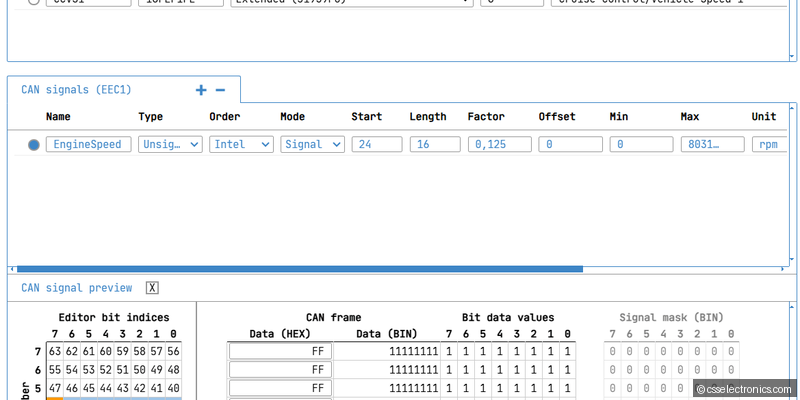Click left scroll arrow of signals table
The width and height of the screenshot is (800, 400).
coord(12,269)
